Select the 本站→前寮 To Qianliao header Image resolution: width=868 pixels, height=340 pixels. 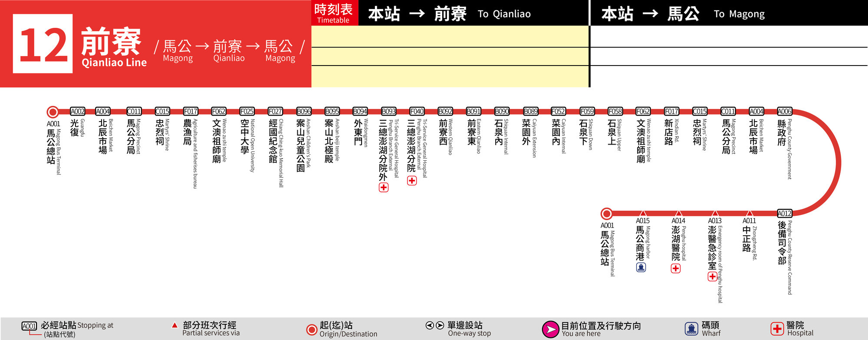449,14
